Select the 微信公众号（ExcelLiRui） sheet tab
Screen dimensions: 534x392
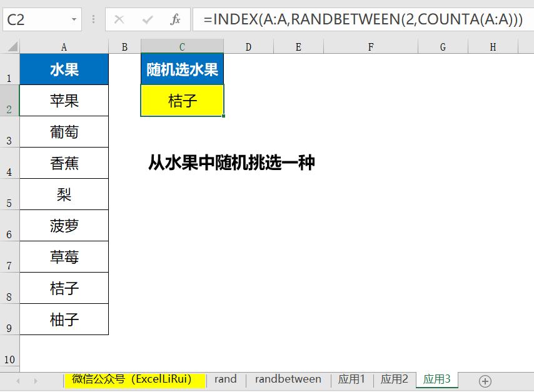[x=133, y=379]
